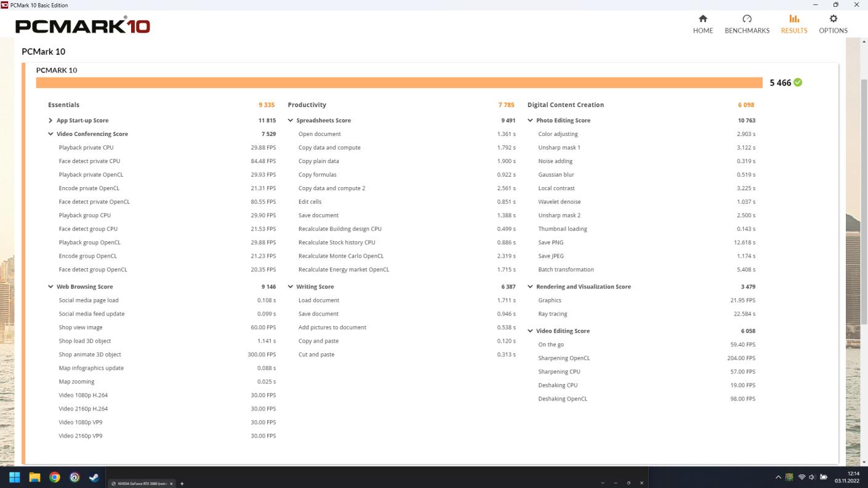This screenshot has height=488, width=868.
Task: Click the Wi-Fi icon in system tray
Action: tap(802, 476)
